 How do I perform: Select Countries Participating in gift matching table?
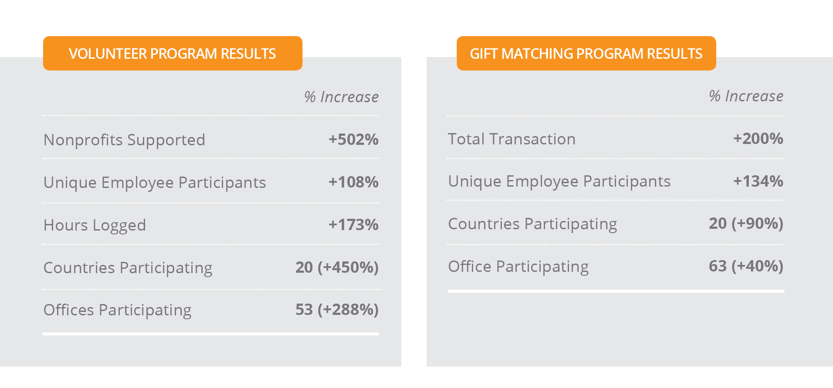point(532,224)
